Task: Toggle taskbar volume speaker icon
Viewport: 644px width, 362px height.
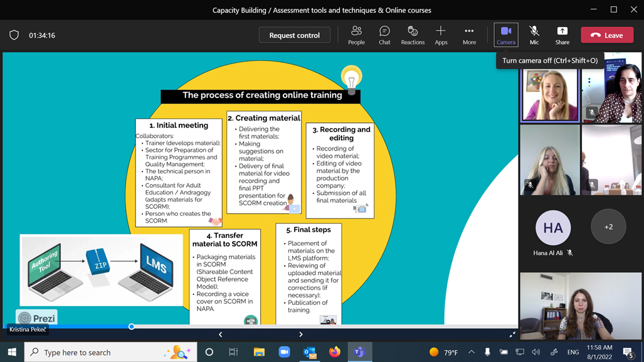Action: (536, 353)
